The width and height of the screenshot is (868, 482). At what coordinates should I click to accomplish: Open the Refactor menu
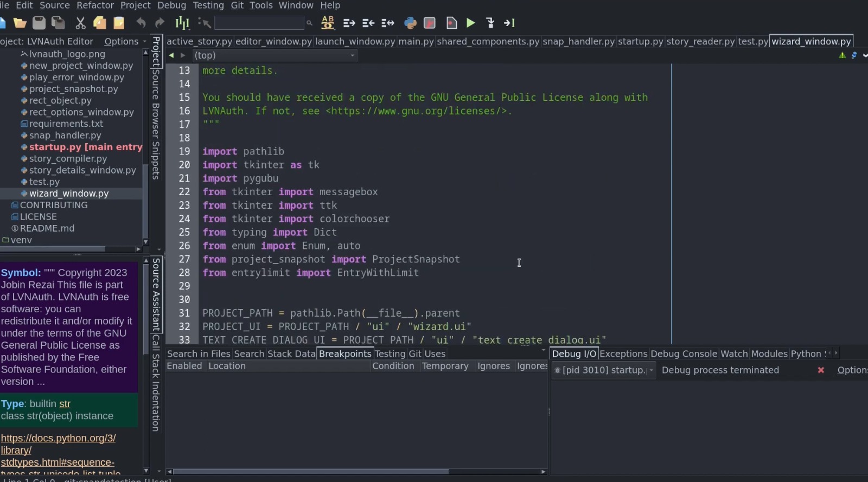[x=95, y=5]
